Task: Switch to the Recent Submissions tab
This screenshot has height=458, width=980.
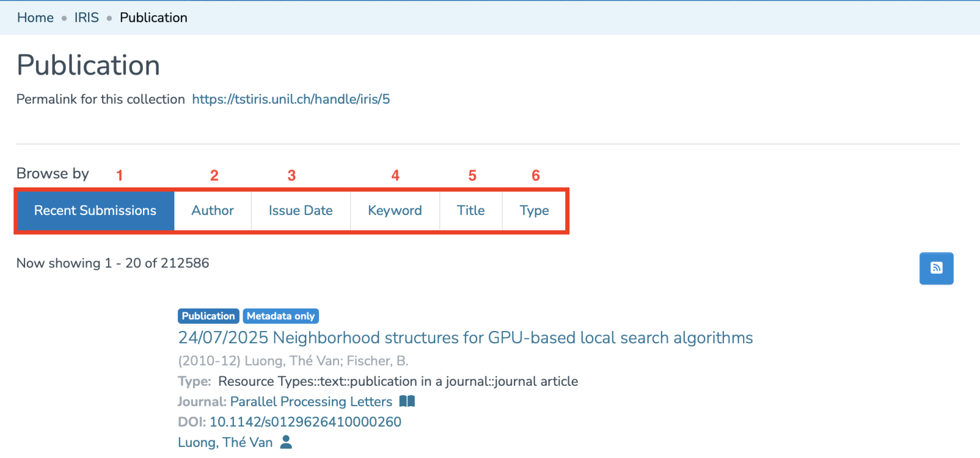Action: [x=95, y=210]
